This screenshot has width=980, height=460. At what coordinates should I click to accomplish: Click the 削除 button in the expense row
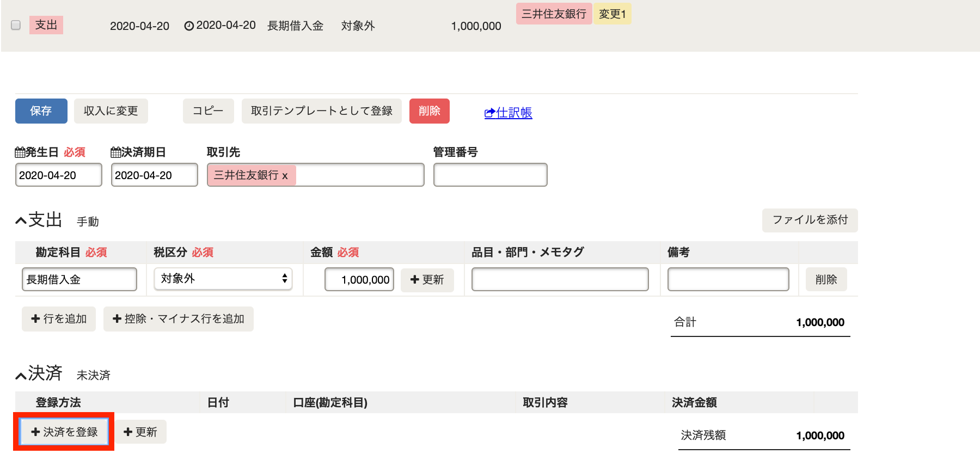(x=826, y=280)
